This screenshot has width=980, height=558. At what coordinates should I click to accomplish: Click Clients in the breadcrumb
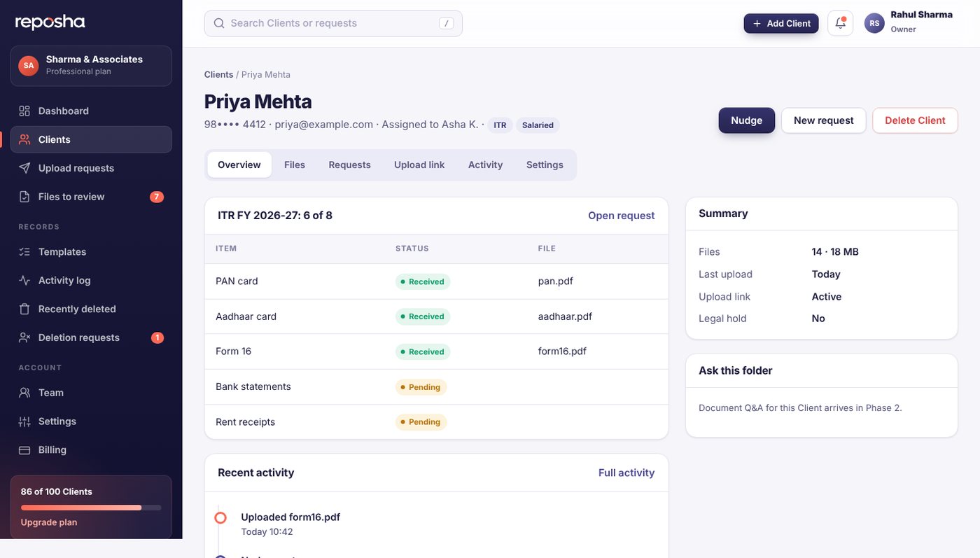point(219,74)
